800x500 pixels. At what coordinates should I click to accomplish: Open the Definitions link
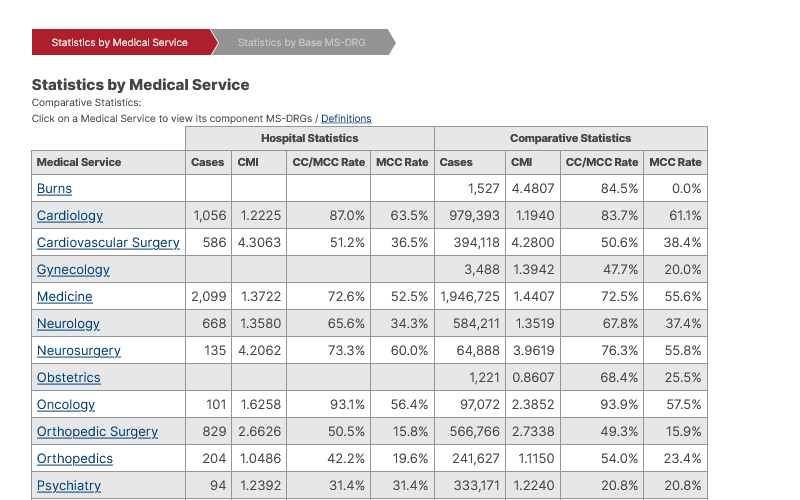[x=346, y=119]
